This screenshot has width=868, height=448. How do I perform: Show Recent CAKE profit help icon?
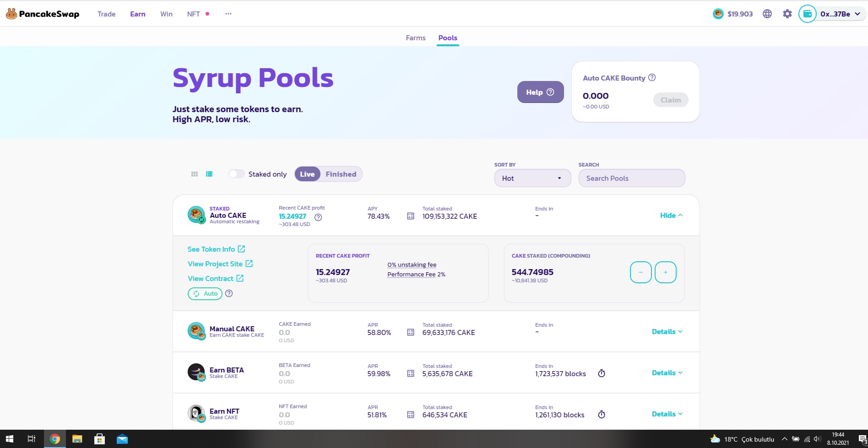(318, 217)
